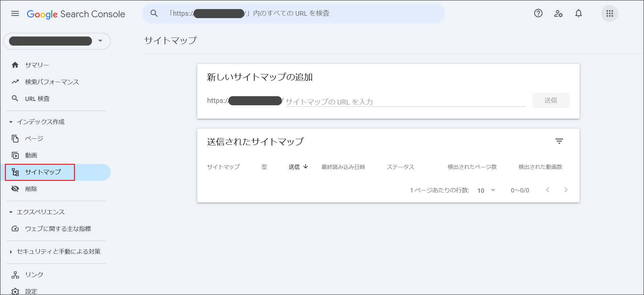Click the search magnifier icon in the top bar
Image resolution: width=644 pixels, height=295 pixels.
(154, 13)
